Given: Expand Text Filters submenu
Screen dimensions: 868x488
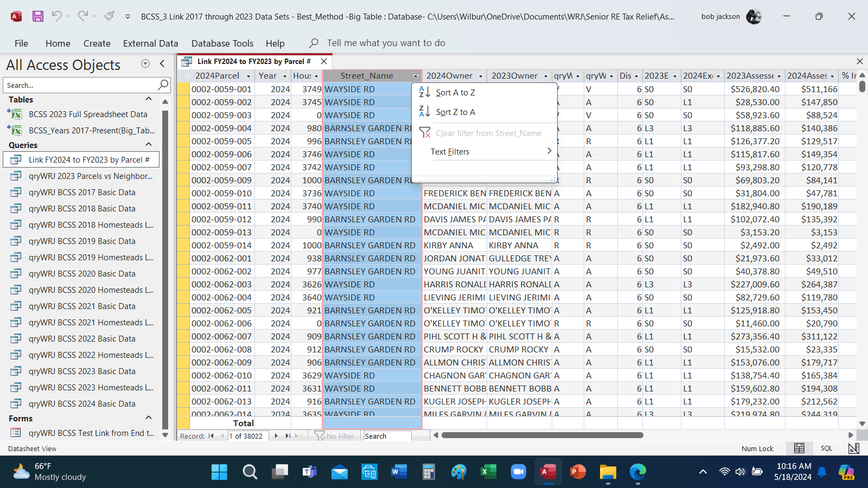Looking at the screenshot, I should [484, 152].
